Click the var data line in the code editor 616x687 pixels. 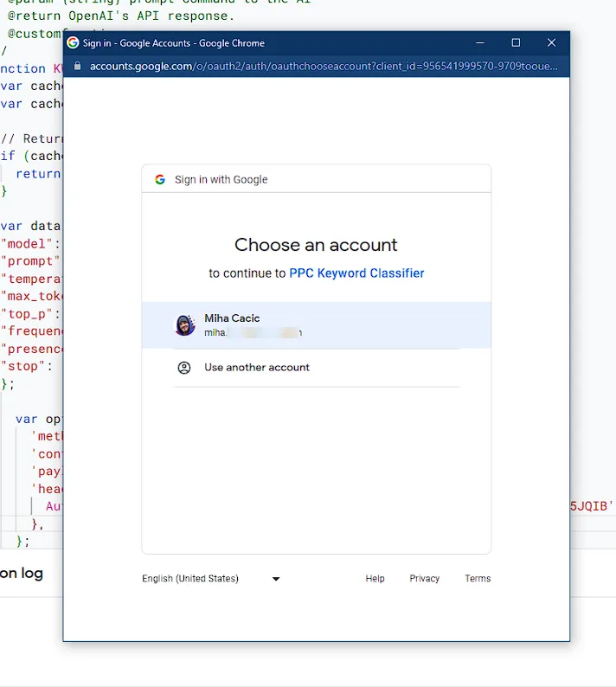coord(30,226)
